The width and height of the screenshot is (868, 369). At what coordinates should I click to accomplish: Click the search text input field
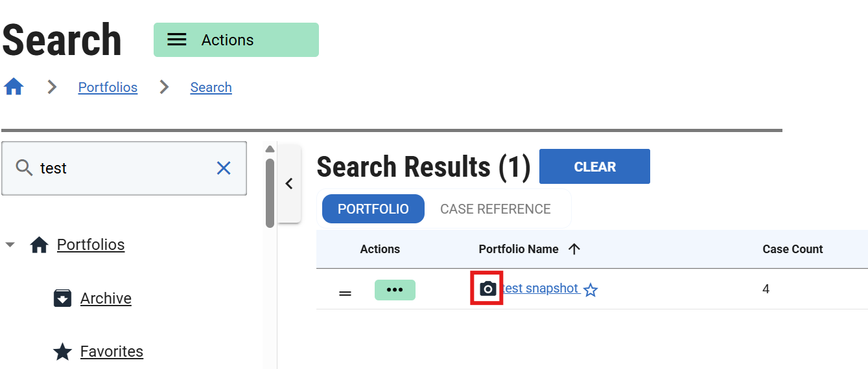tap(123, 168)
